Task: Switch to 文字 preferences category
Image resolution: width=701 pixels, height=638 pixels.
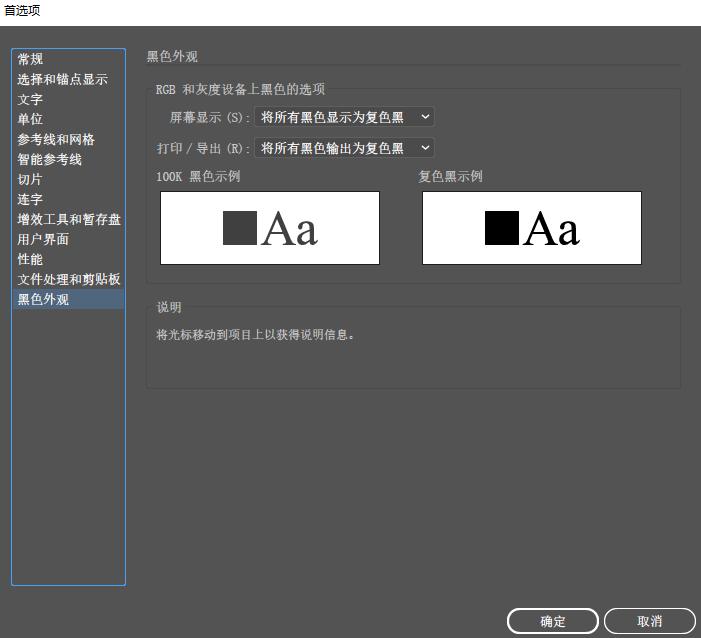Action: [31, 99]
